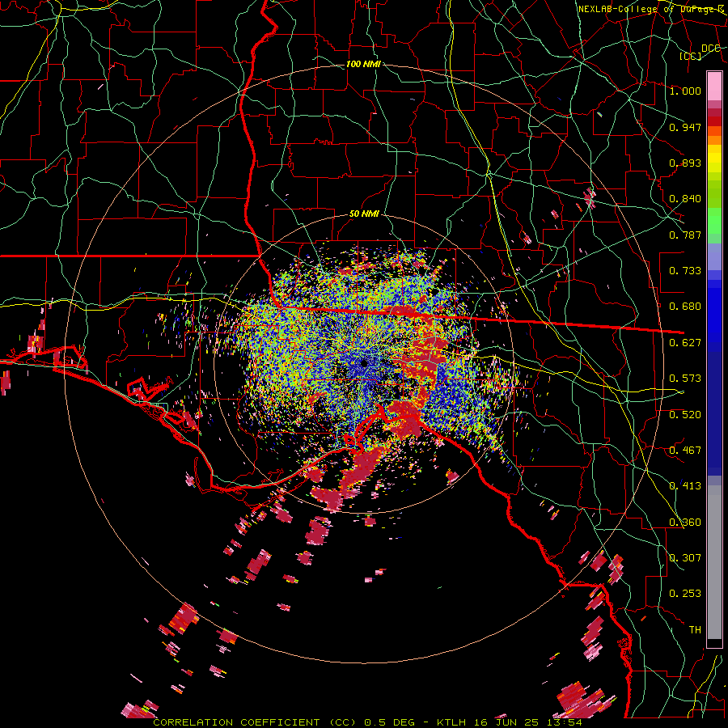Image resolution: width=728 pixels, height=728 pixels.
Task: Select the 0.520 scale value
Action: pyautogui.click(x=685, y=415)
